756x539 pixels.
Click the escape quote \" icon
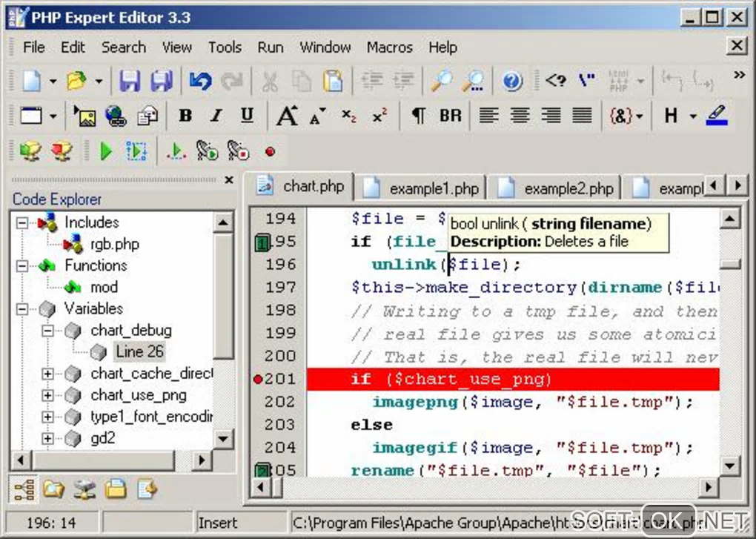click(586, 80)
